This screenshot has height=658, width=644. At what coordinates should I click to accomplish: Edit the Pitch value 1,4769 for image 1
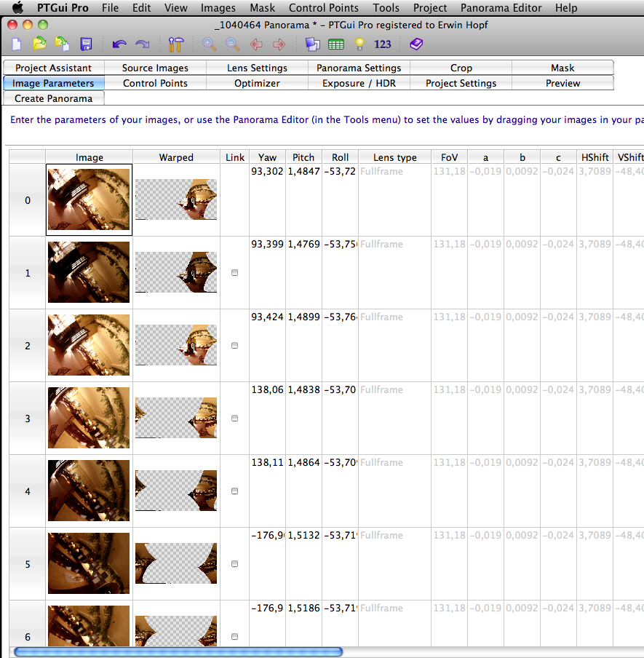(303, 244)
